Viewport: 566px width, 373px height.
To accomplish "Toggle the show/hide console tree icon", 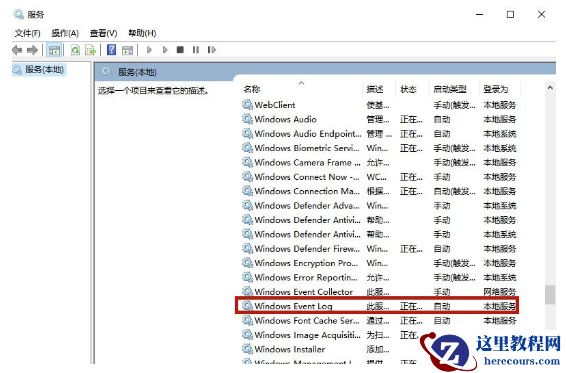I will (x=55, y=50).
